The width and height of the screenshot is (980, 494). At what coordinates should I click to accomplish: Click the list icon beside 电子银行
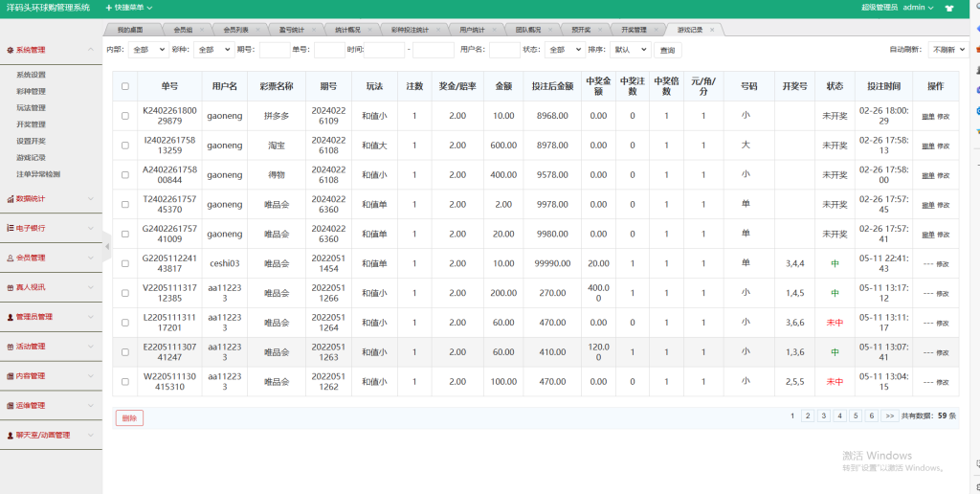click(x=10, y=229)
